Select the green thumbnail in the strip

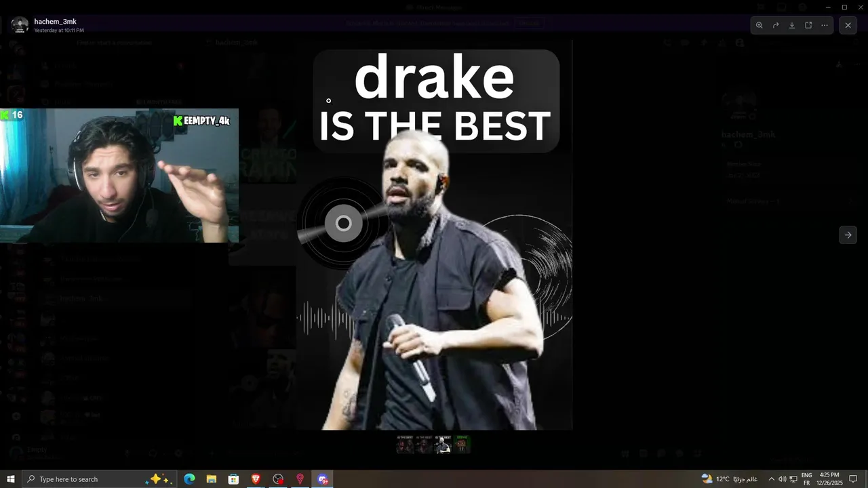462,445
